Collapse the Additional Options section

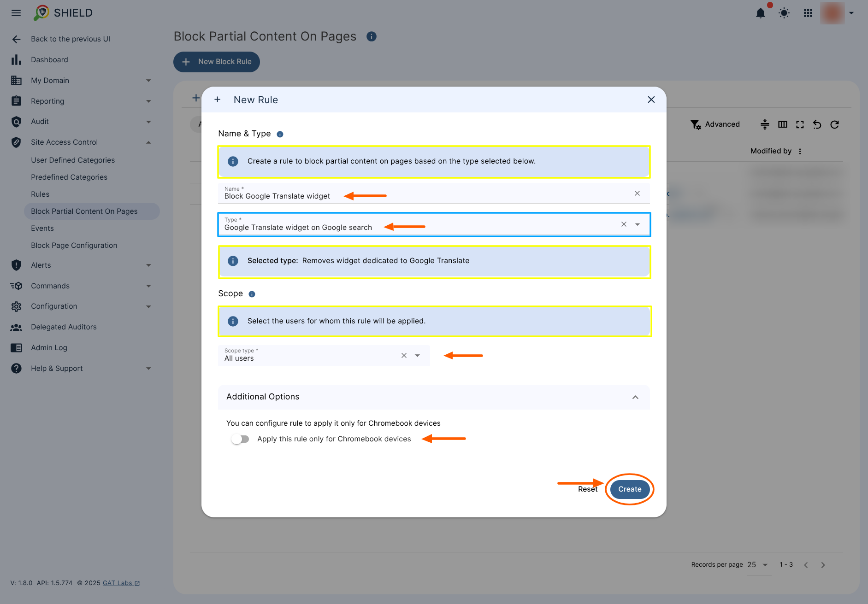click(x=635, y=397)
